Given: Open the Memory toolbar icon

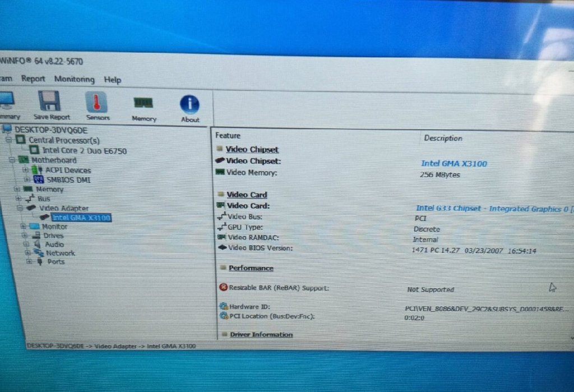Looking at the screenshot, I should [x=143, y=103].
